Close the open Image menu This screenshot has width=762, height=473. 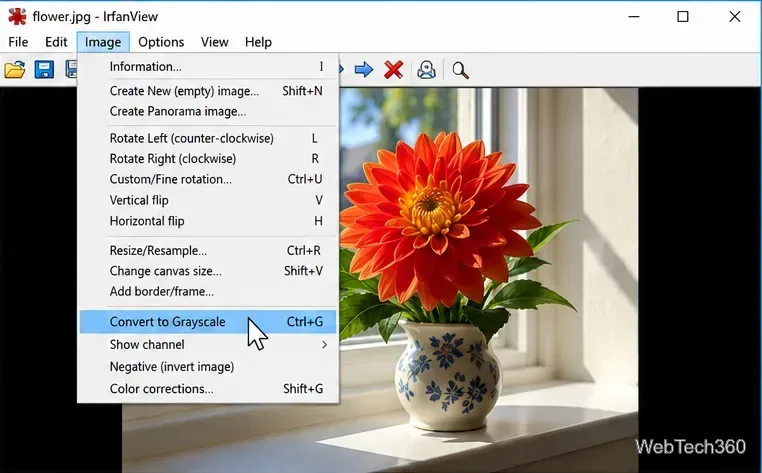tap(103, 42)
